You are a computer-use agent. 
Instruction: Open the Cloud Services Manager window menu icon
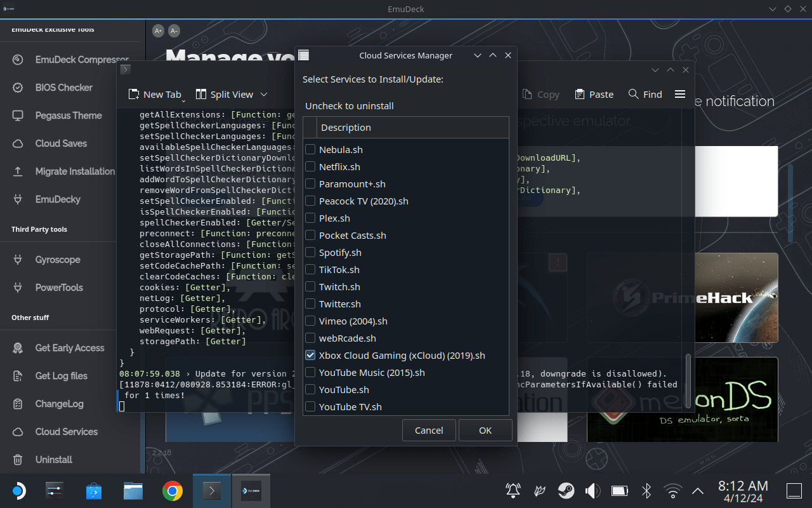(x=304, y=55)
